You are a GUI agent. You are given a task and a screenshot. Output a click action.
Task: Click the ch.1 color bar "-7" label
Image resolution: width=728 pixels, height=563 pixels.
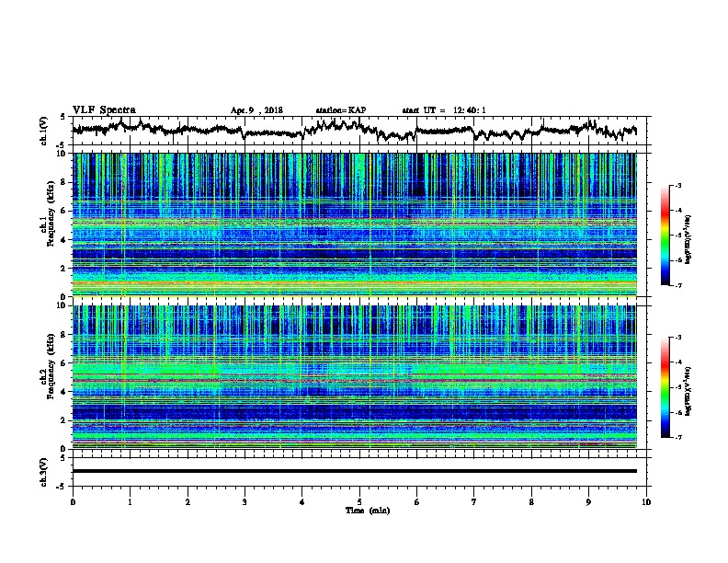coord(677,285)
